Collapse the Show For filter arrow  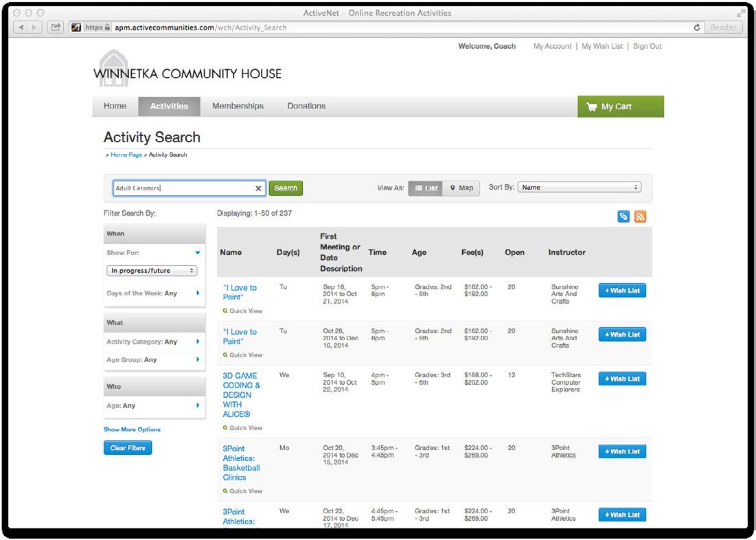click(x=198, y=253)
